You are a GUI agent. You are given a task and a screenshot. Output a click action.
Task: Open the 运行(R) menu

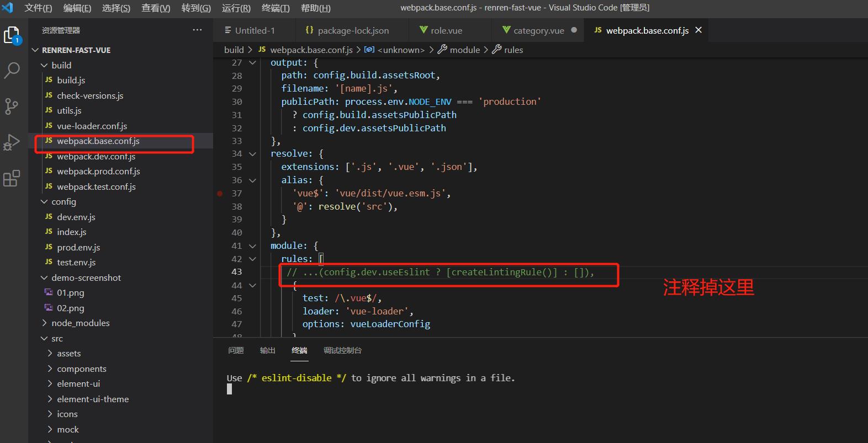[236, 8]
